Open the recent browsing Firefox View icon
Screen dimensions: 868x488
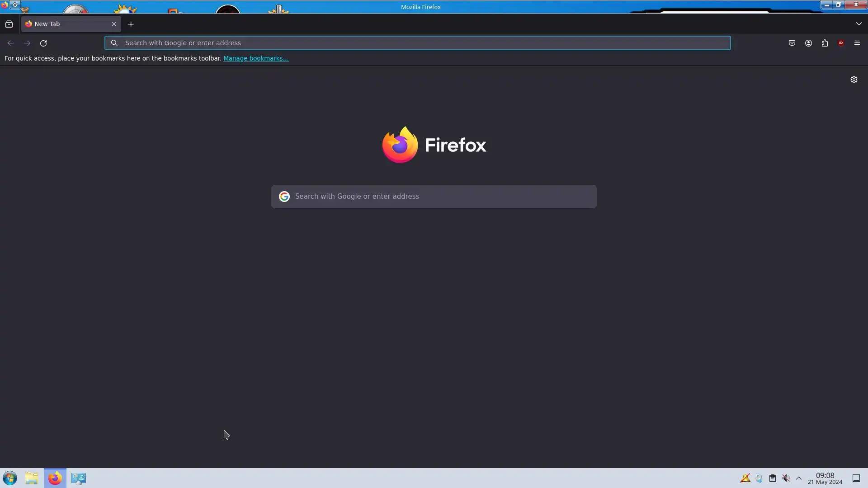point(9,24)
